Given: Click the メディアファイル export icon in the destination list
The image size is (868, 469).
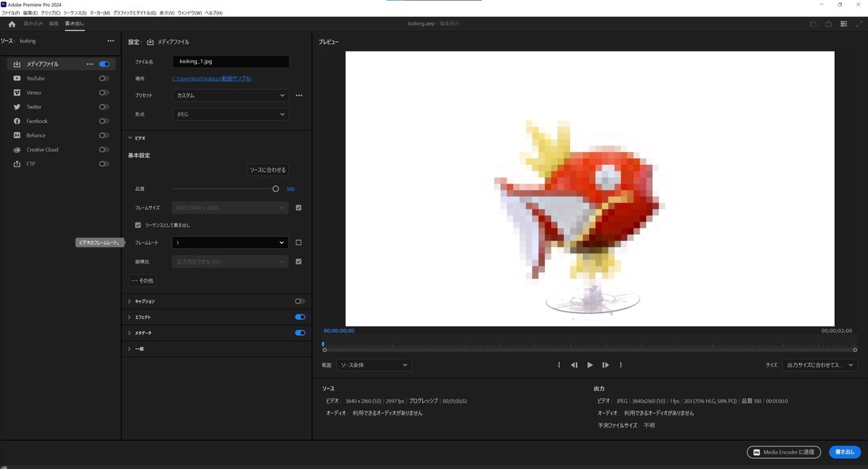Looking at the screenshot, I should (x=17, y=64).
